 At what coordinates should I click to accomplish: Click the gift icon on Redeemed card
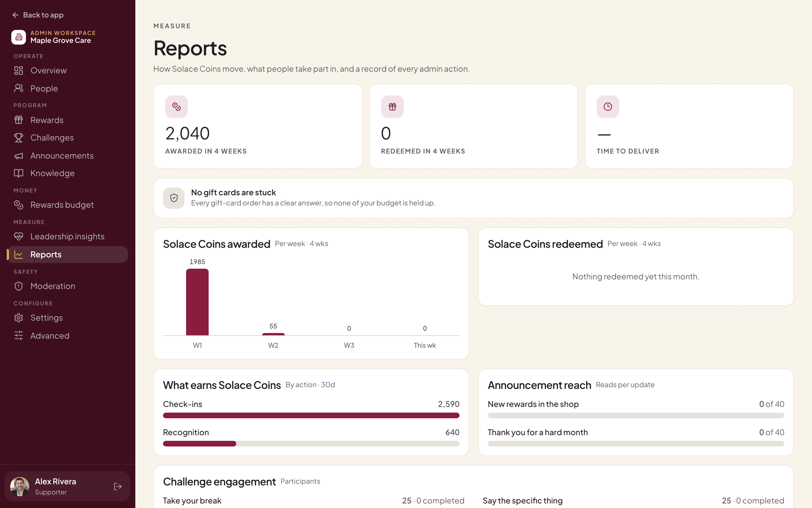tap(392, 107)
